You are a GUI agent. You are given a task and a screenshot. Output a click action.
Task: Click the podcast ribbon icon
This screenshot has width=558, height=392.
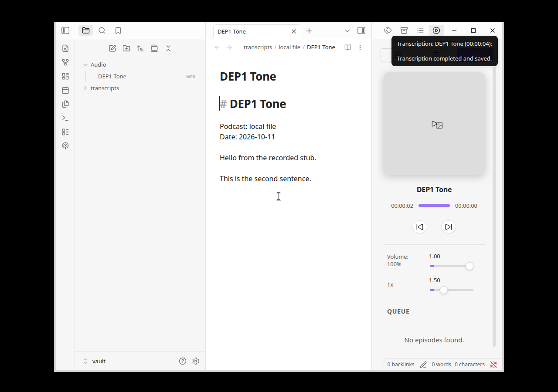tap(65, 146)
